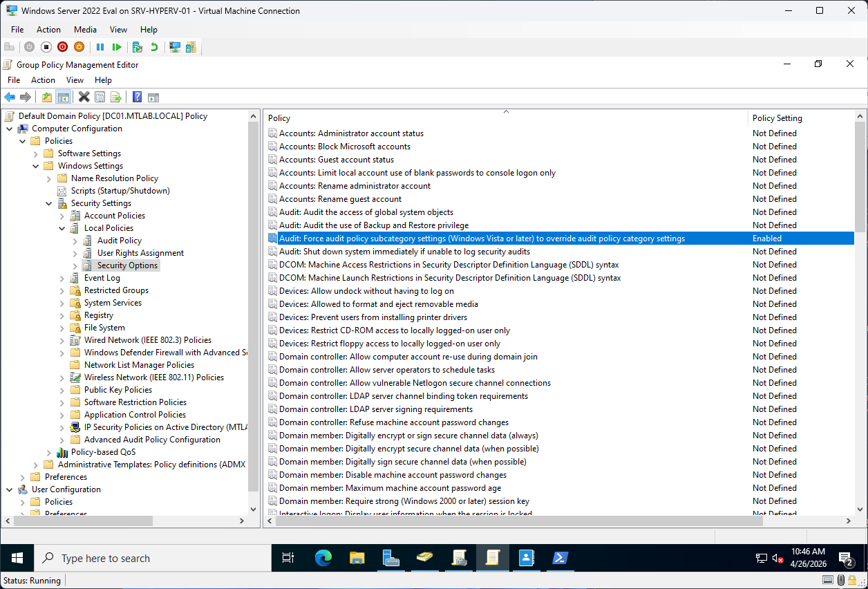Expand the Public Key Policies node
This screenshot has height=589, width=868.
coord(62,390)
